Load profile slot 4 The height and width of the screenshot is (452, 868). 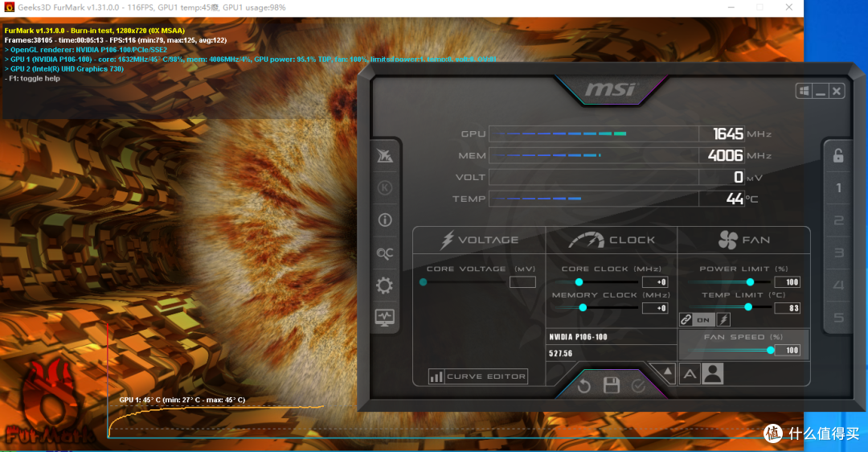point(838,285)
